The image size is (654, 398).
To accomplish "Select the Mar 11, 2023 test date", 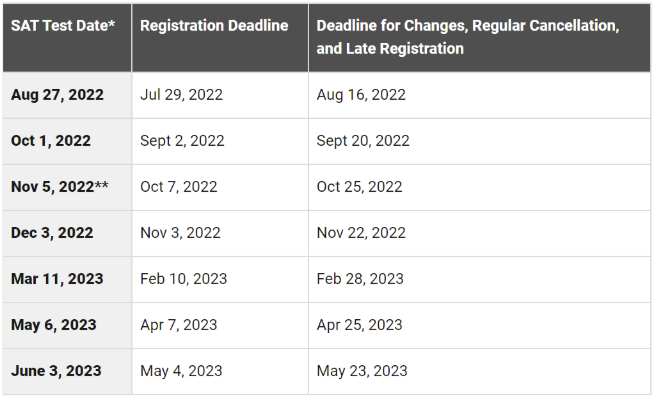I will 57,279.
